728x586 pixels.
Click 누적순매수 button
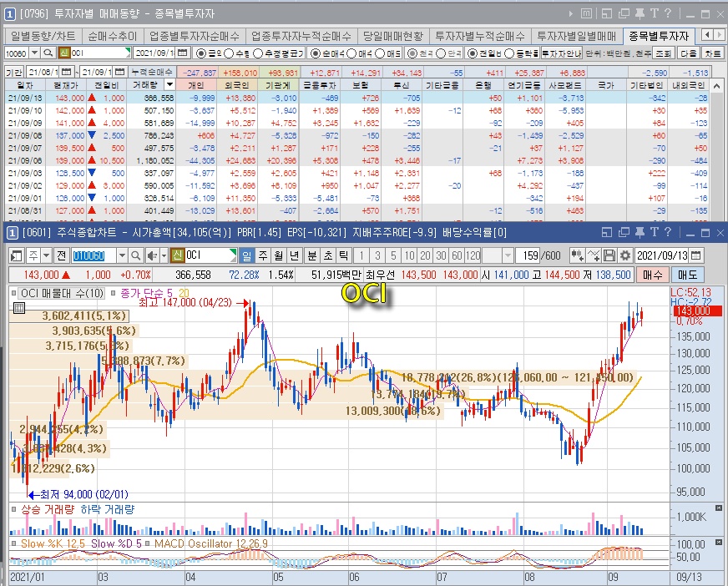(x=151, y=72)
